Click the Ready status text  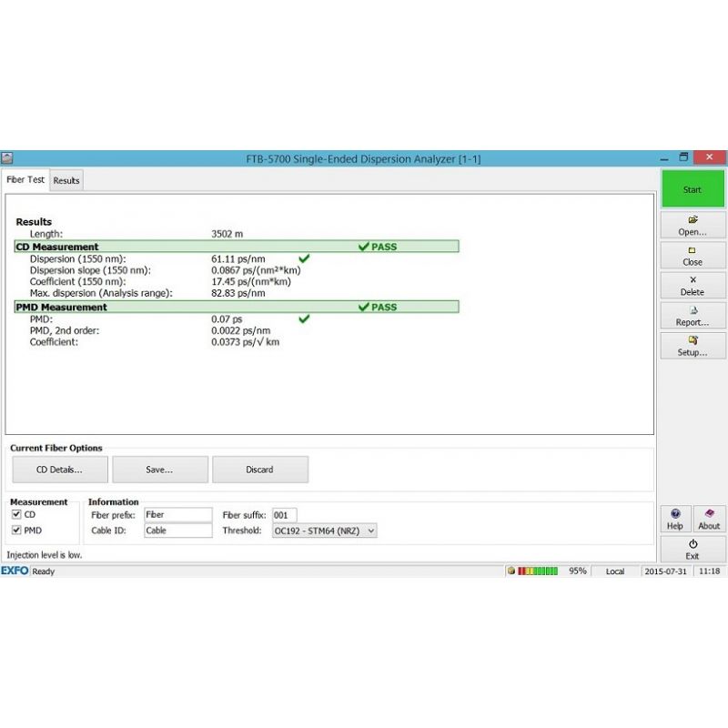pyautogui.click(x=43, y=571)
